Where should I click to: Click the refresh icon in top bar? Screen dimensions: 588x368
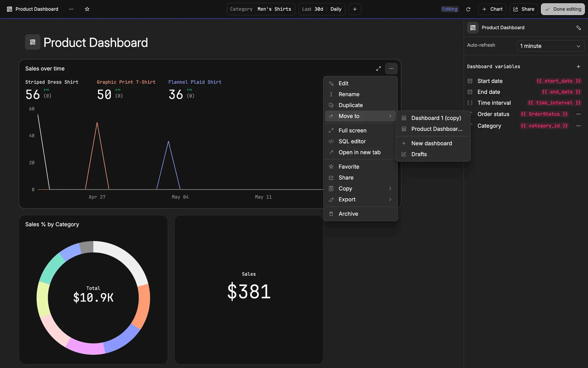468,9
